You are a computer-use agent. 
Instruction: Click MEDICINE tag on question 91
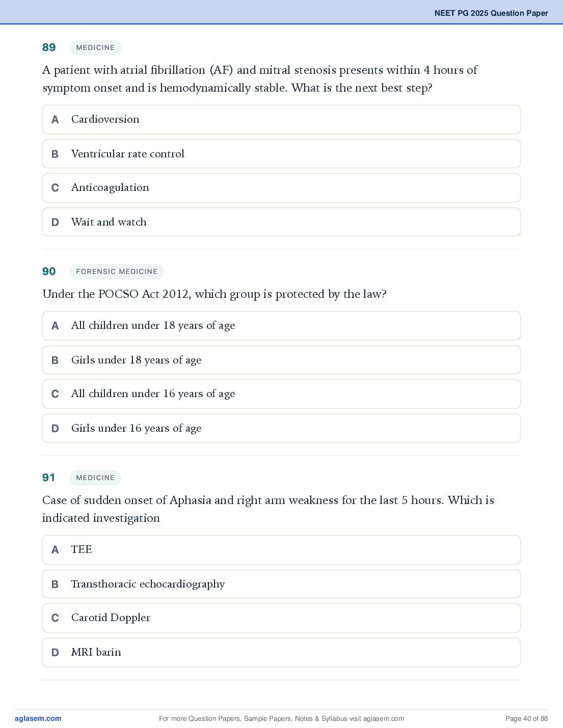click(x=95, y=478)
